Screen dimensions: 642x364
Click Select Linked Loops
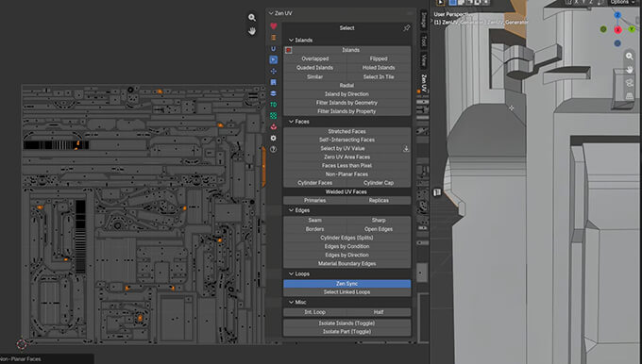tap(346, 292)
